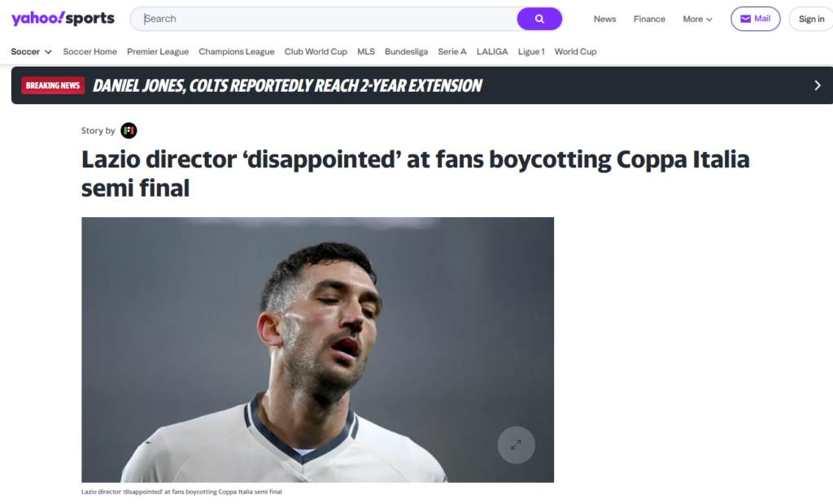This screenshot has width=833, height=504.
Task: Select the Club World Cup tab
Action: (x=316, y=52)
